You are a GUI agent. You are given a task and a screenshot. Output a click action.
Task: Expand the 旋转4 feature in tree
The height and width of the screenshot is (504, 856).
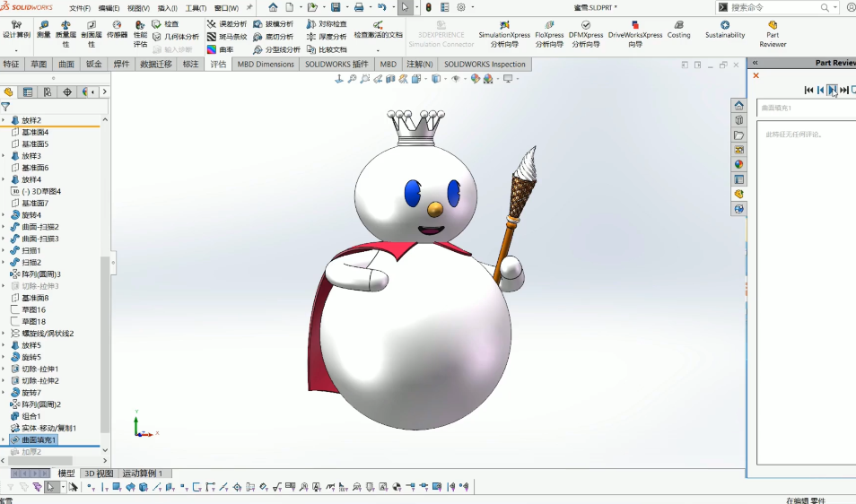pyautogui.click(x=4, y=215)
